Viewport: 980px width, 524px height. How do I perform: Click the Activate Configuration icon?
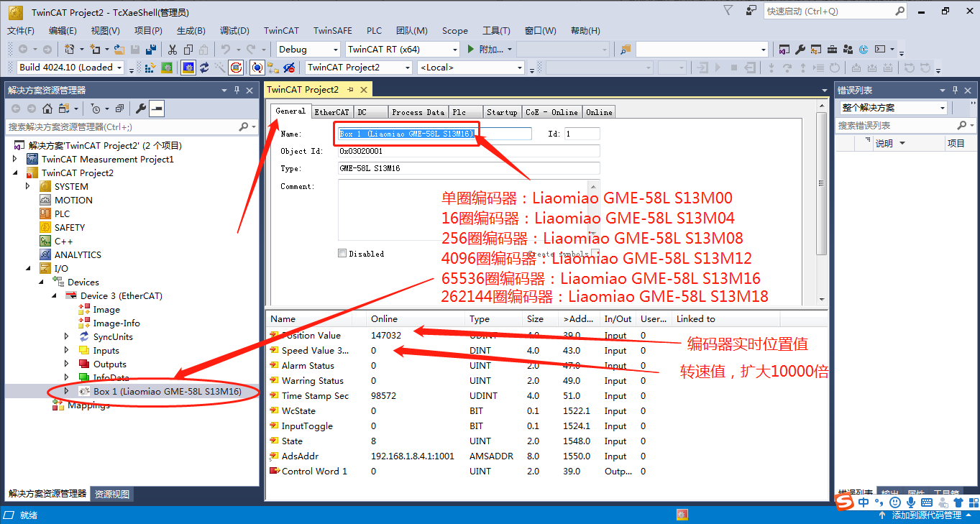tap(151, 68)
